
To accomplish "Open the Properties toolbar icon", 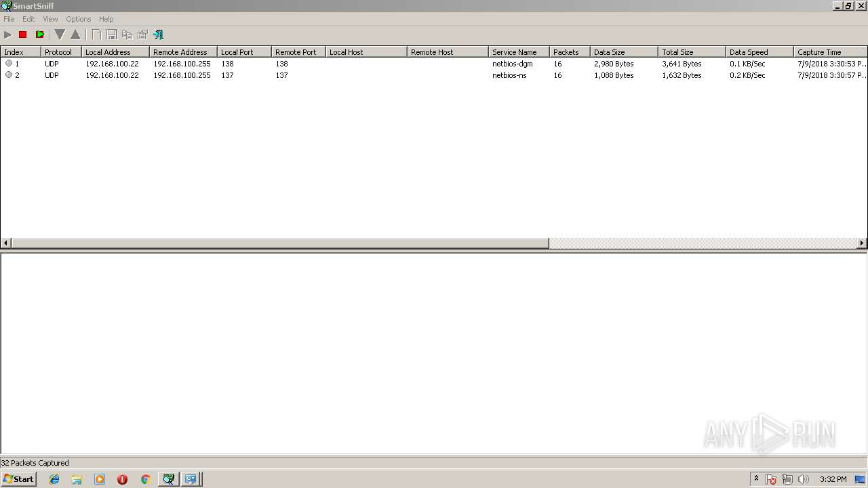I will pos(142,35).
